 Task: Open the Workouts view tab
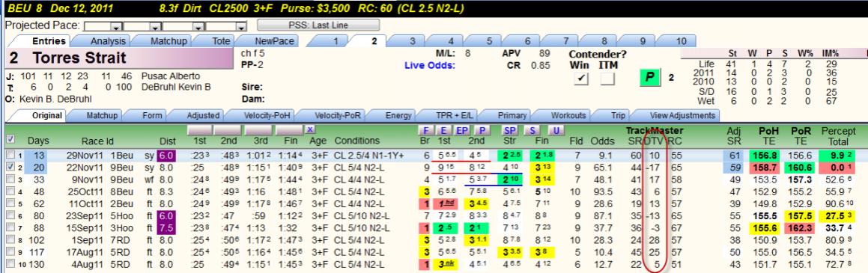point(568,115)
